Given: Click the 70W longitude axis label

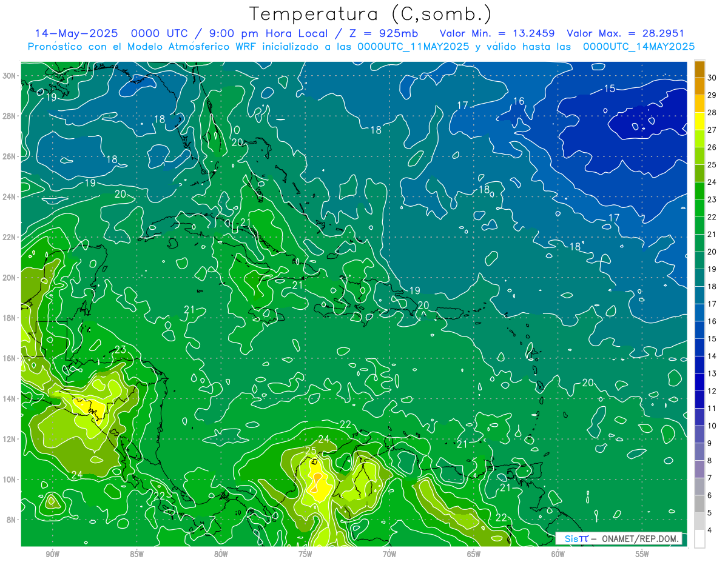Looking at the screenshot, I should (x=389, y=554).
